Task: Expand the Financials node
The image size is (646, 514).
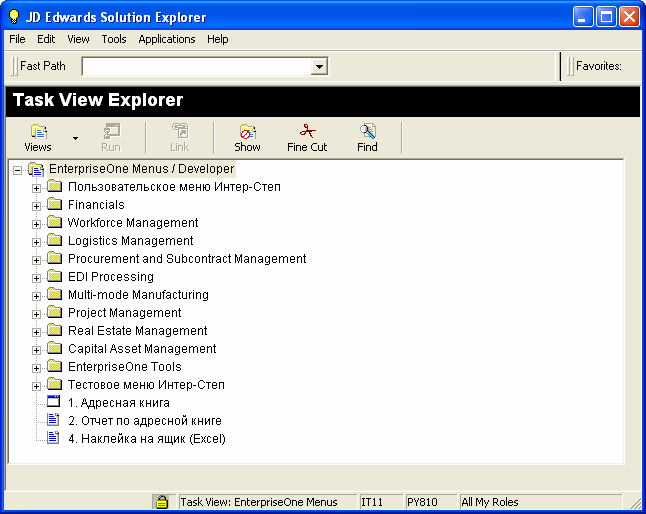Action: tap(36, 206)
